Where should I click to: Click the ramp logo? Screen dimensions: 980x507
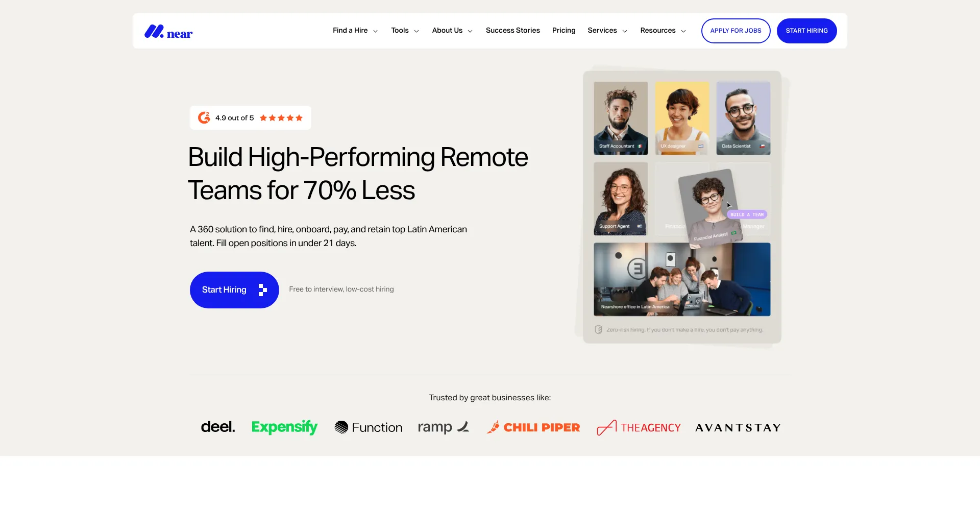click(444, 427)
